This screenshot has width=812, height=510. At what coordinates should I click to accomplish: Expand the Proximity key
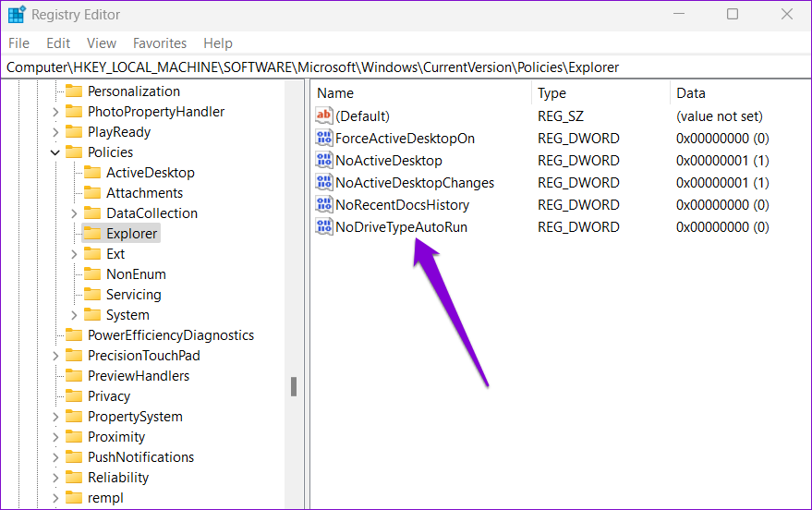55,436
